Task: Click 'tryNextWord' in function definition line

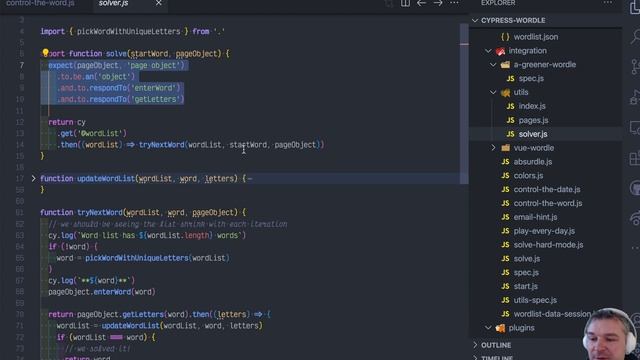Action: click(100, 212)
